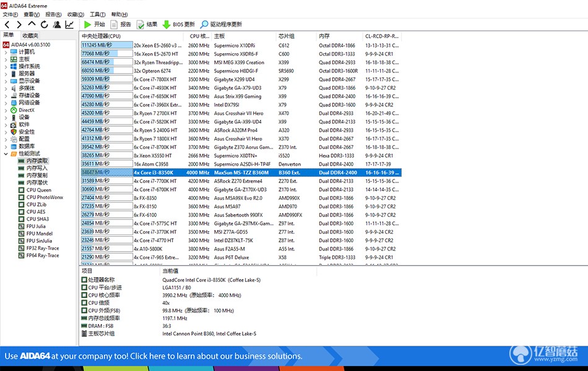588x371 pixels.
Task: Select the 软件 icon in the tree
Action: point(14,125)
